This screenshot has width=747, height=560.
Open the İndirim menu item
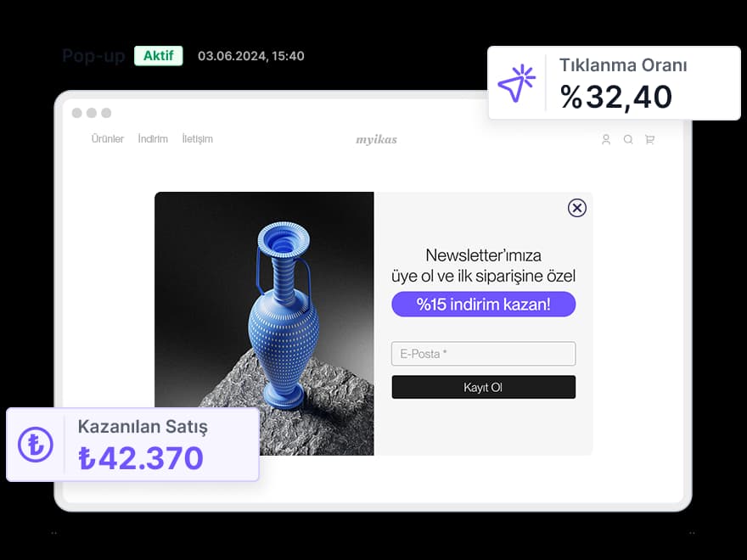(153, 139)
